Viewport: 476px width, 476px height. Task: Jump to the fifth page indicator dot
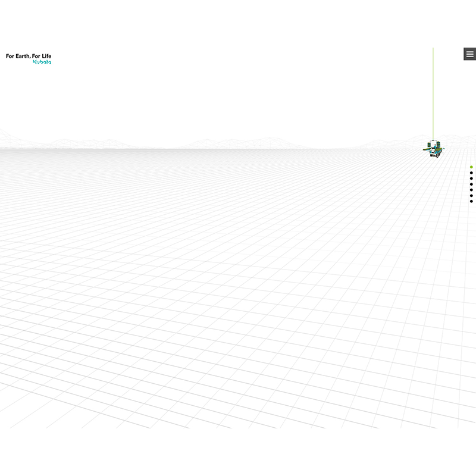coord(471,190)
